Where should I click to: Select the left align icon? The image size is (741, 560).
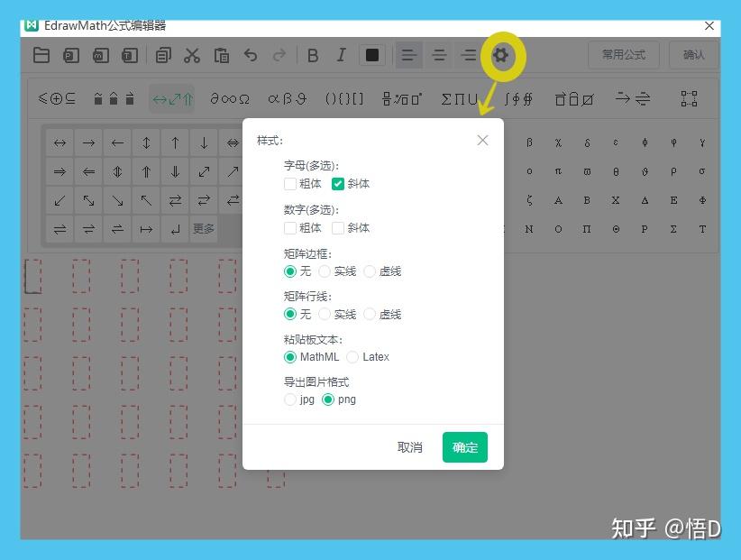click(408, 55)
